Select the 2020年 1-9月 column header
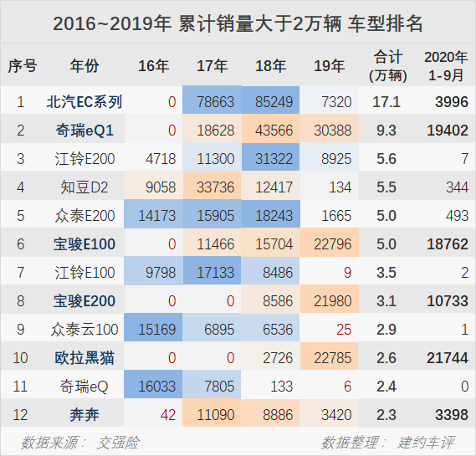Image resolution: width=476 pixels, height=456 pixels. (x=446, y=66)
